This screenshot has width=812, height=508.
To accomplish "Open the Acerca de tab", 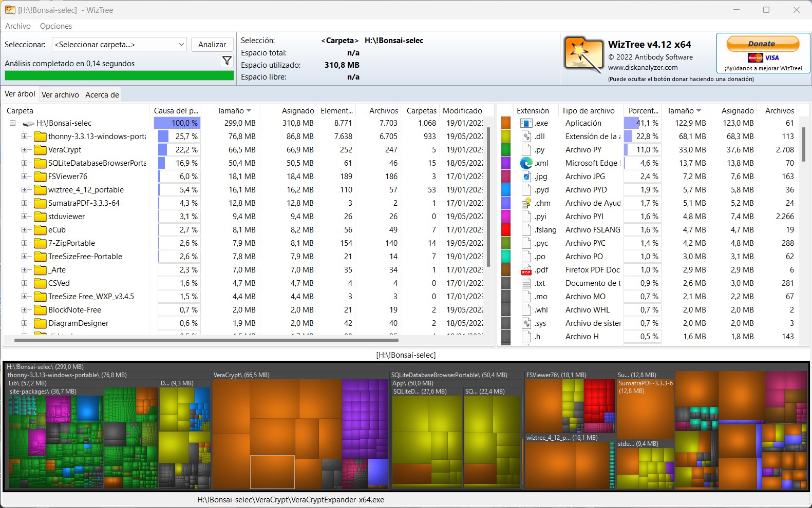I will 102,95.
